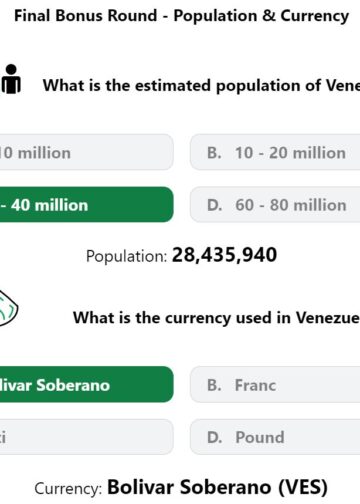
Task: Pick the cut-off currency option left of Pound
Action: (87, 437)
